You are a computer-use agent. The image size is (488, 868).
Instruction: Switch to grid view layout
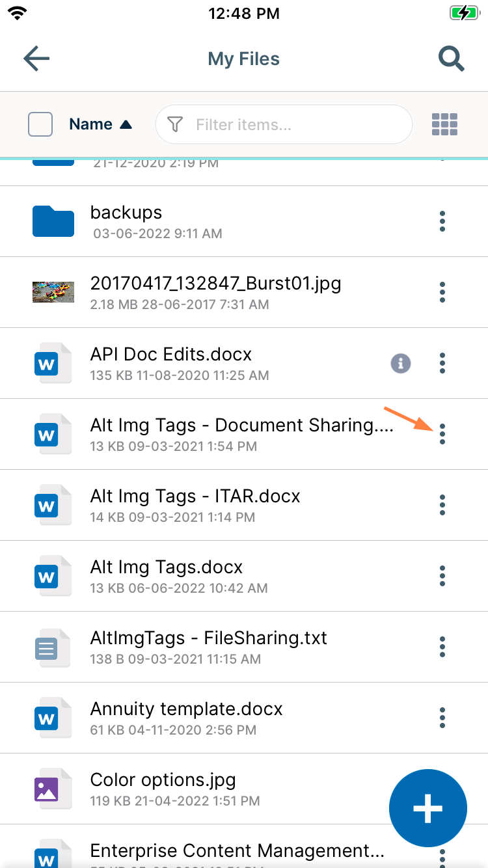tap(444, 124)
